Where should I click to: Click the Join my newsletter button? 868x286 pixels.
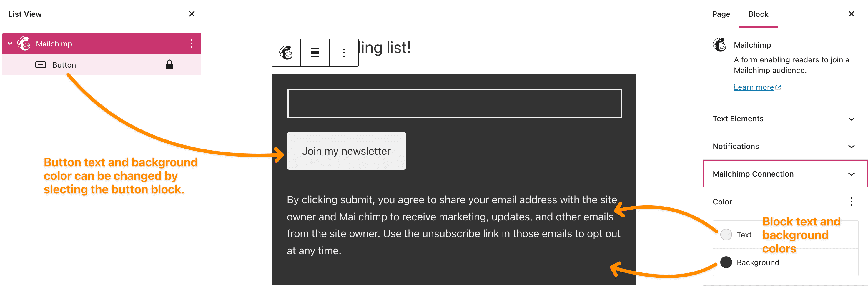pos(346,151)
